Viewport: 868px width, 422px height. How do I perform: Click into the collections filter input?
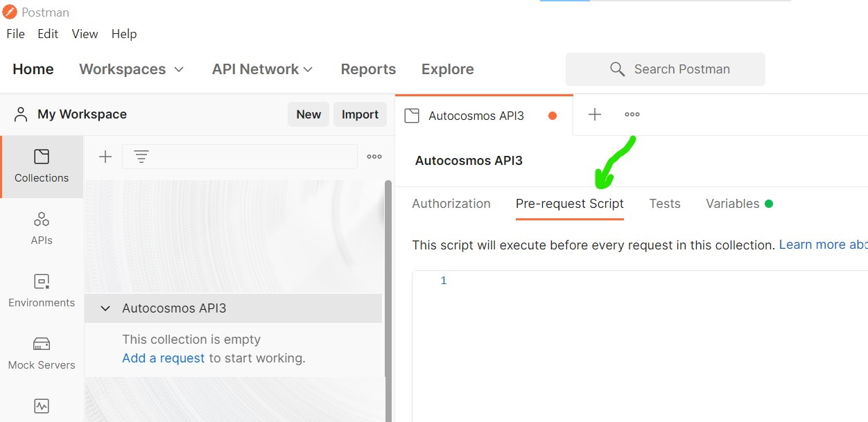240,157
